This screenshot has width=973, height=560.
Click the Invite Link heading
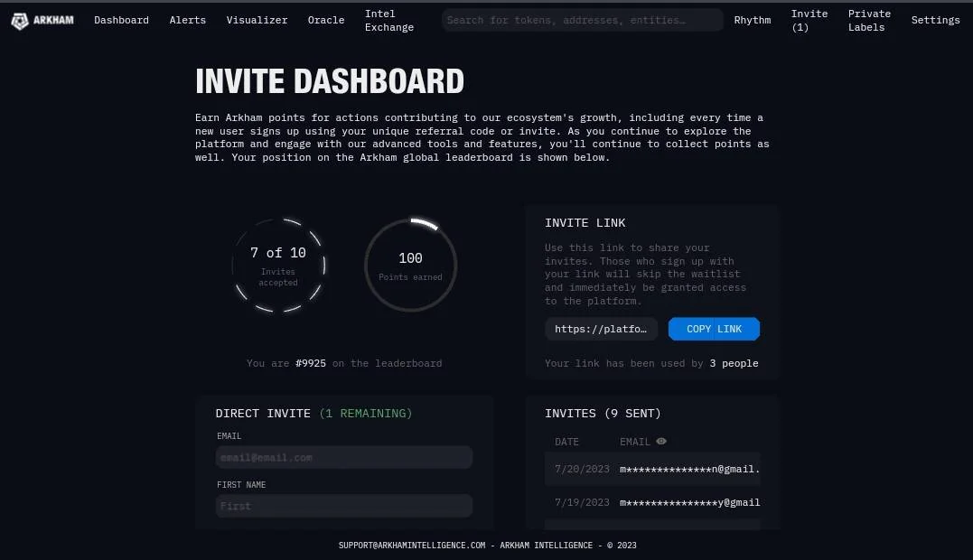585,222
